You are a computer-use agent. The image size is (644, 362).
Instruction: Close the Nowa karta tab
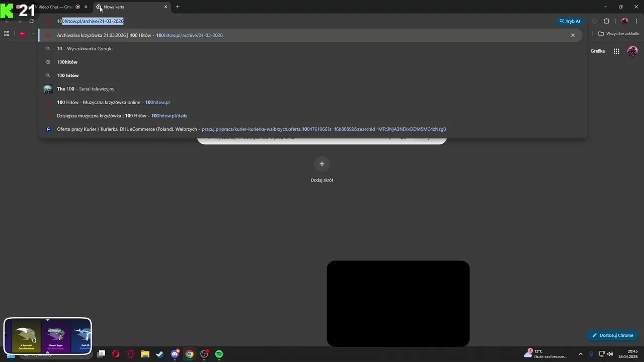tap(166, 7)
